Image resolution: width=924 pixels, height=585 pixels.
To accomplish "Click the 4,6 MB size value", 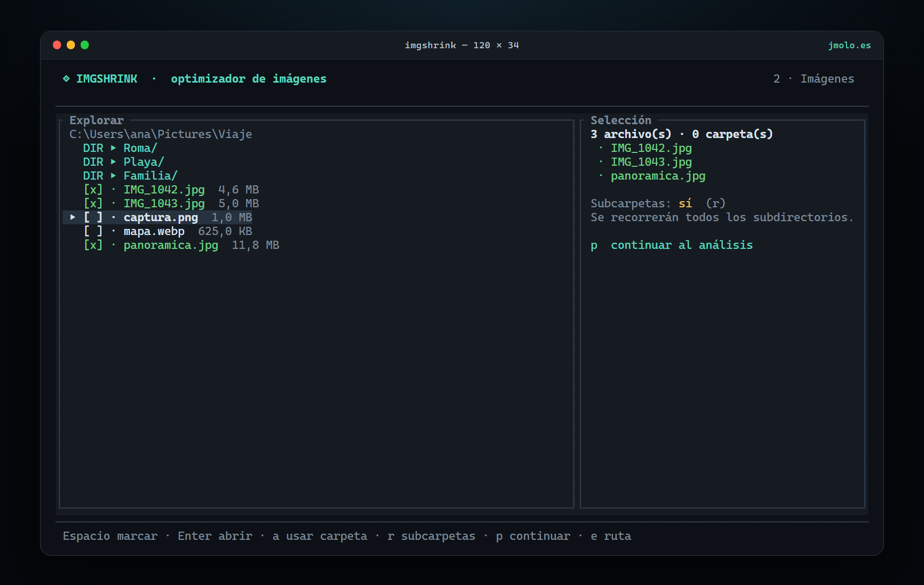I will [239, 189].
